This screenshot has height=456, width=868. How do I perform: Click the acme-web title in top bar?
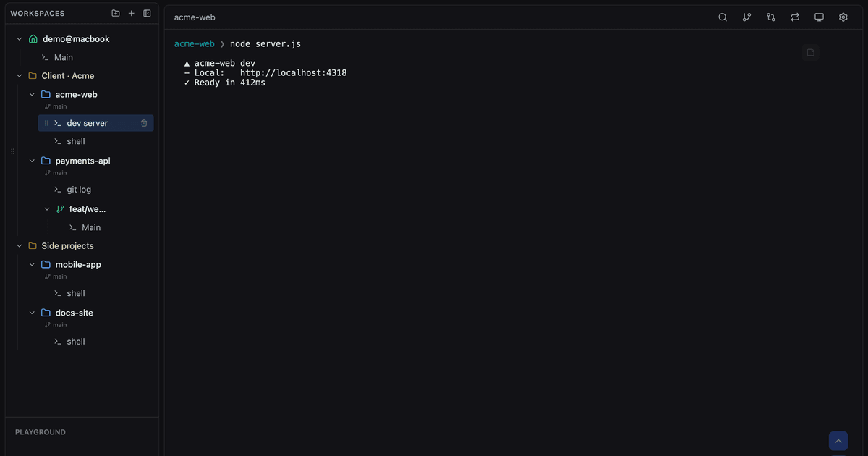click(x=195, y=17)
